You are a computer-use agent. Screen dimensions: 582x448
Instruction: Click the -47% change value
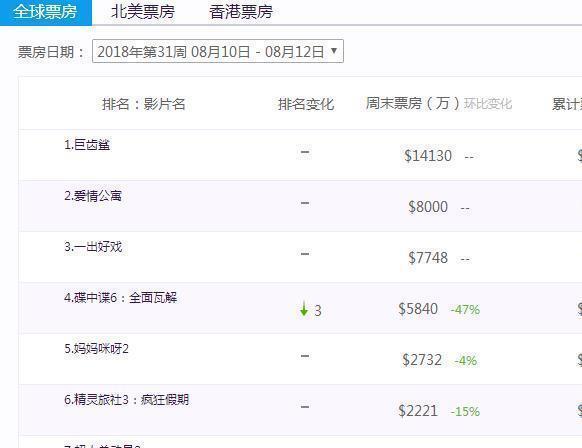465,310
